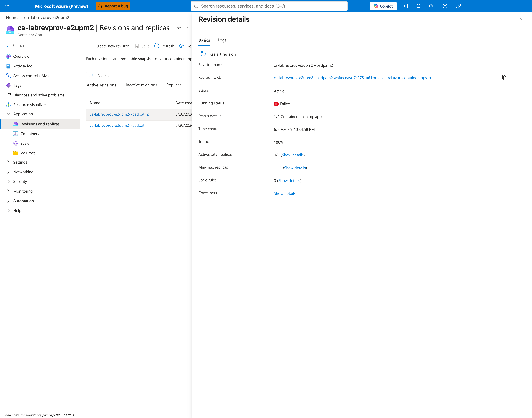532x418 pixels.
Task: Click the Copilot button
Action: point(383,6)
